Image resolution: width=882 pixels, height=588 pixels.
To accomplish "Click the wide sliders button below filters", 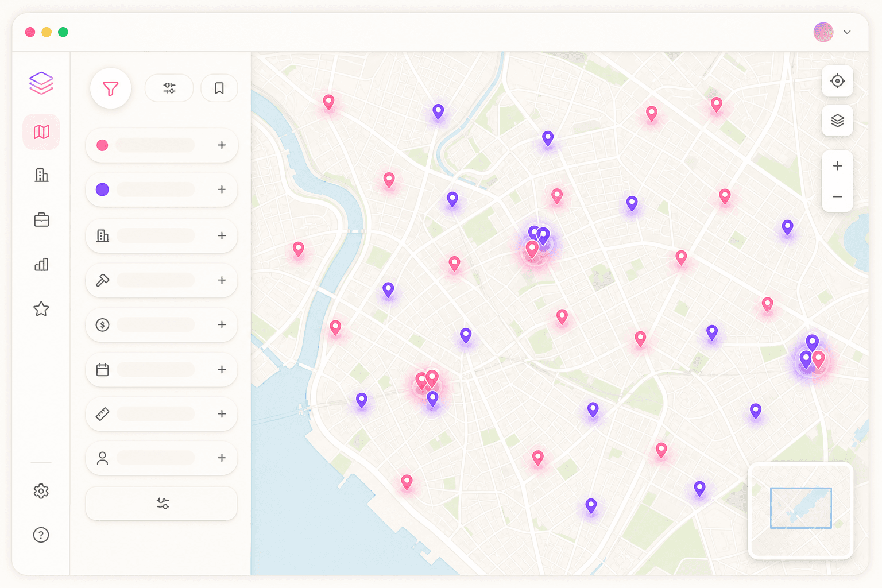I will click(161, 504).
